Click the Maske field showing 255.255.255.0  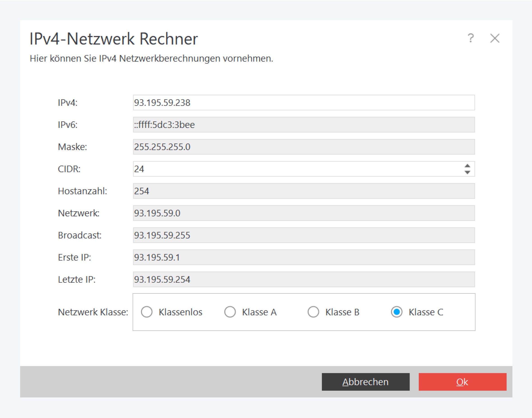[x=304, y=147]
